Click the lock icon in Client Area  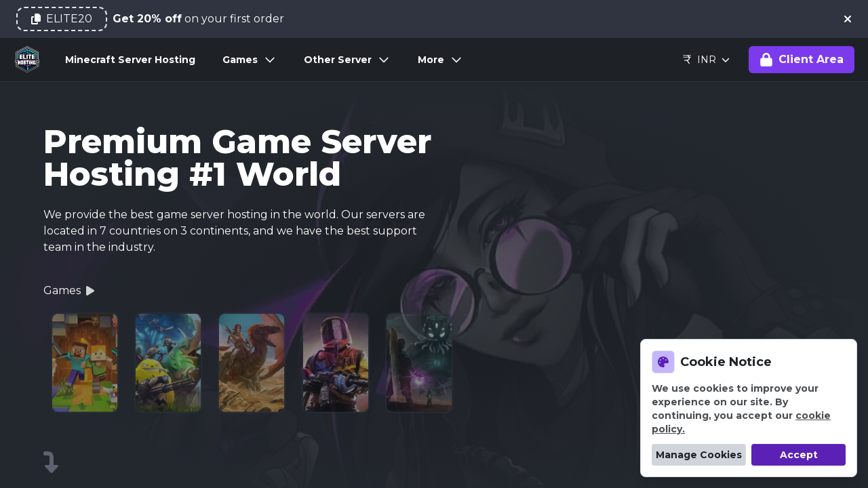click(x=766, y=60)
